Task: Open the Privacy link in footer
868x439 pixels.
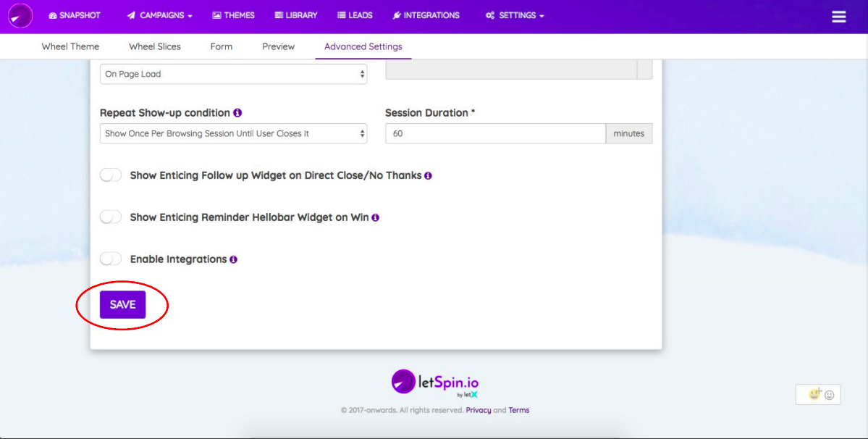Action: click(479, 410)
